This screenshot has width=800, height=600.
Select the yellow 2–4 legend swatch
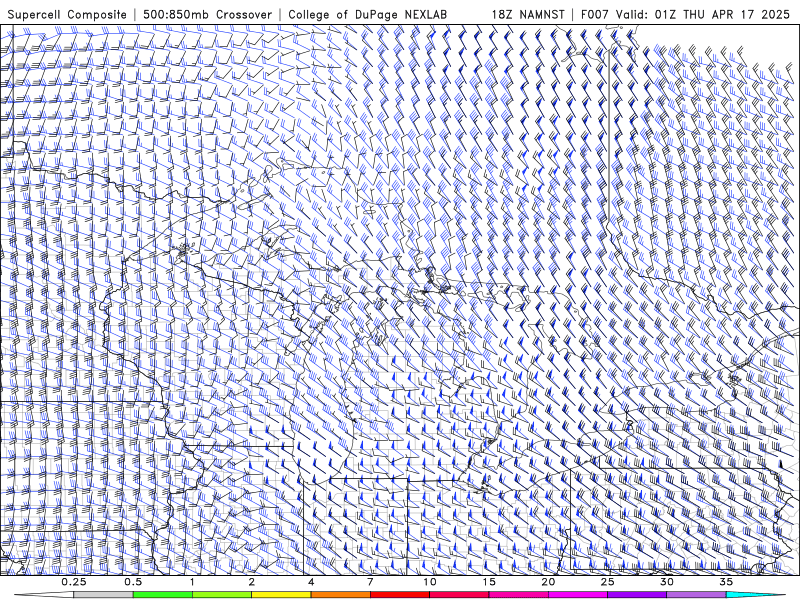point(281,595)
